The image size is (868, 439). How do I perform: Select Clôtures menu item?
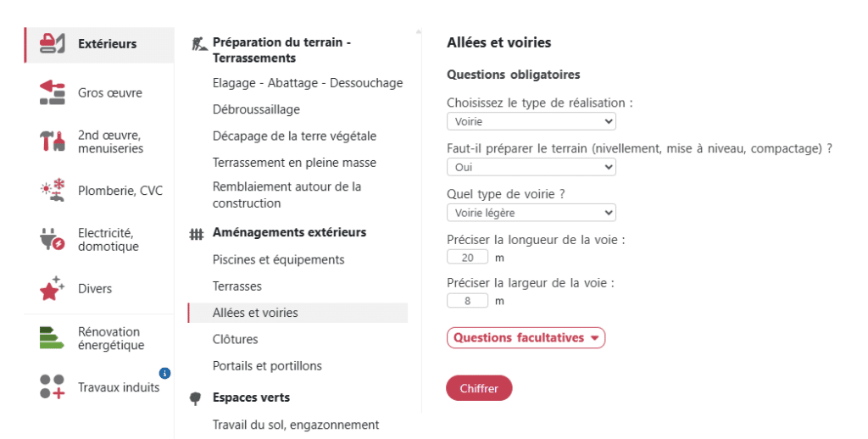pyautogui.click(x=236, y=339)
